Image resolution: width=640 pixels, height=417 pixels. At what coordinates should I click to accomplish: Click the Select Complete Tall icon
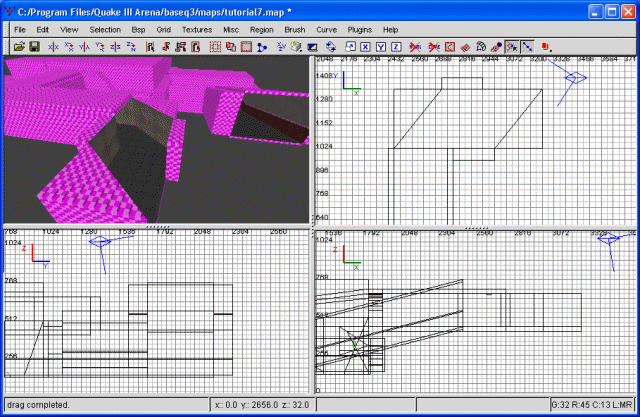[x=150, y=47]
